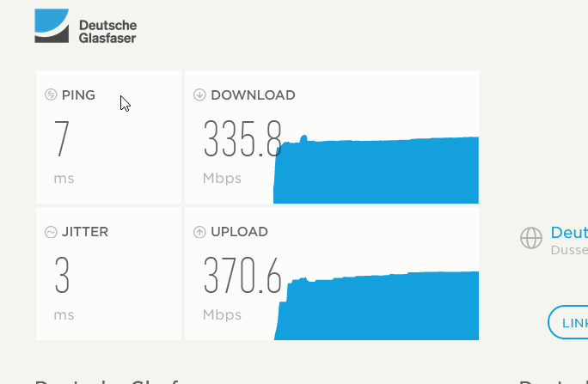Select the 370.6 upload speed value
Image resolution: width=588 pixels, height=384 pixels.
point(242,275)
